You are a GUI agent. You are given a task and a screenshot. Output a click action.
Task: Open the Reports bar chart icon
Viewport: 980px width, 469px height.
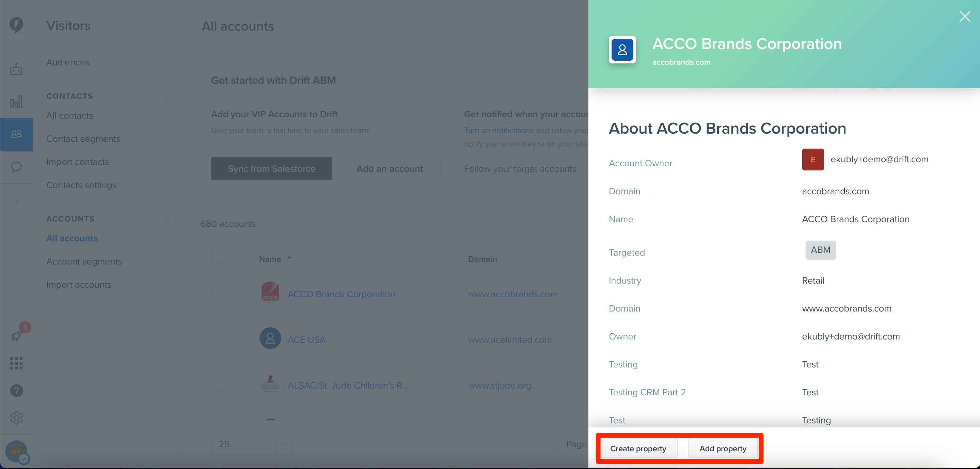(16, 101)
